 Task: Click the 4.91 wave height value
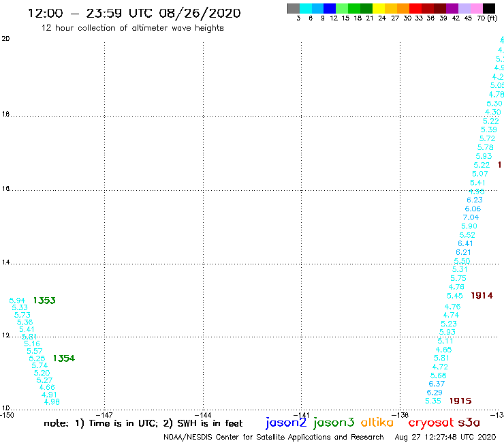pos(49,395)
